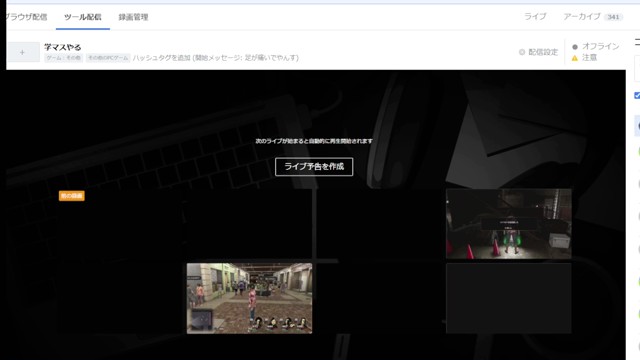Click the ライブ予告を作成 button

314,167
